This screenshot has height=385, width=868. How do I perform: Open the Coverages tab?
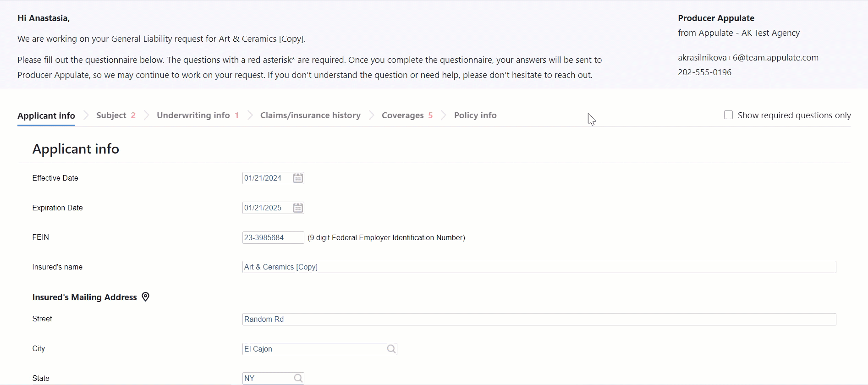coord(402,115)
